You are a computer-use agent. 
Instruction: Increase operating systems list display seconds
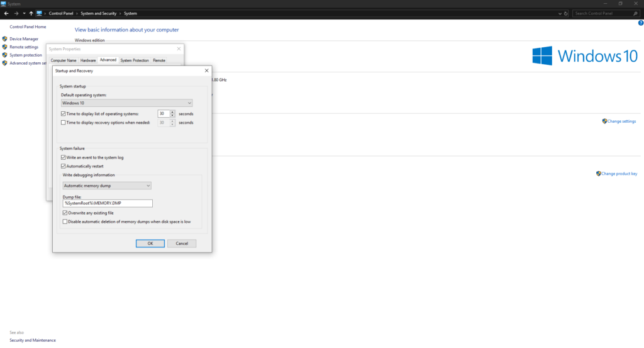(172, 112)
